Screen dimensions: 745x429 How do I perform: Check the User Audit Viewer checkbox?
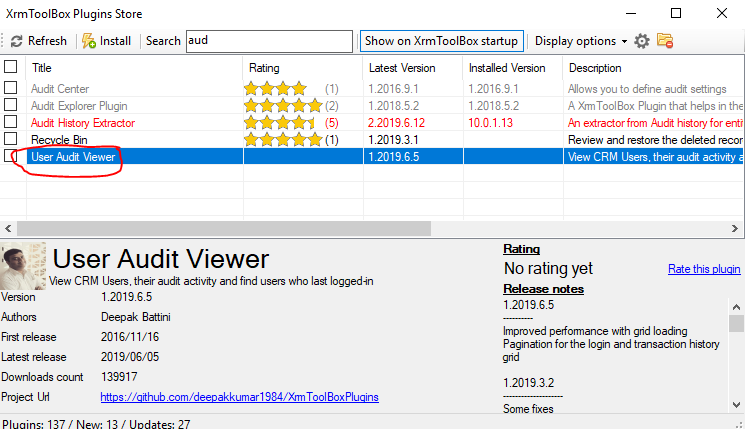tap(10, 156)
